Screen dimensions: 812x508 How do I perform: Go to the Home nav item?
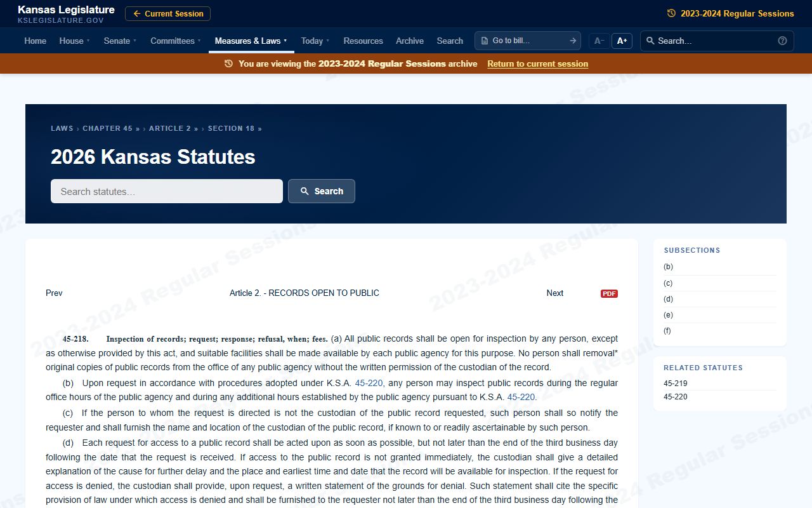click(x=35, y=41)
